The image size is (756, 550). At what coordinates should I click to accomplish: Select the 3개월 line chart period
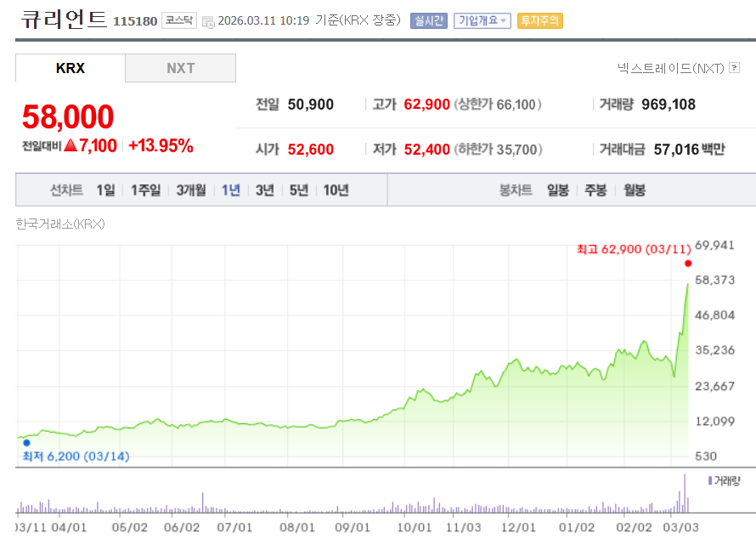click(191, 190)
